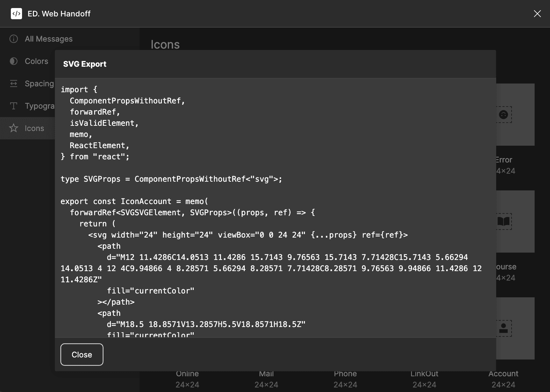The height and width of the screenshot is (392, 550).
Task: Click the Course label text
Action: point(506,267)
